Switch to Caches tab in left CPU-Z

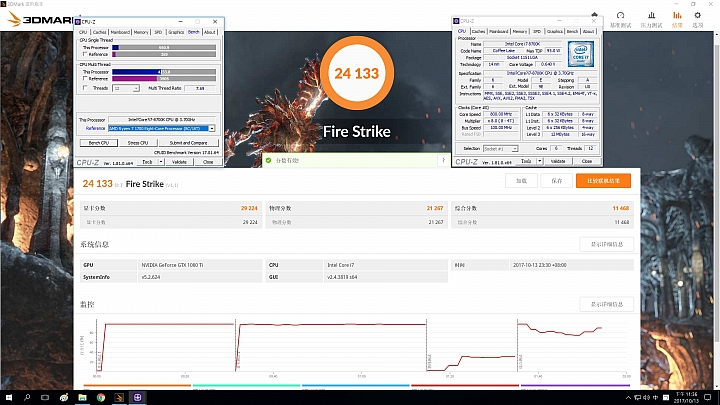pos(99,32)
